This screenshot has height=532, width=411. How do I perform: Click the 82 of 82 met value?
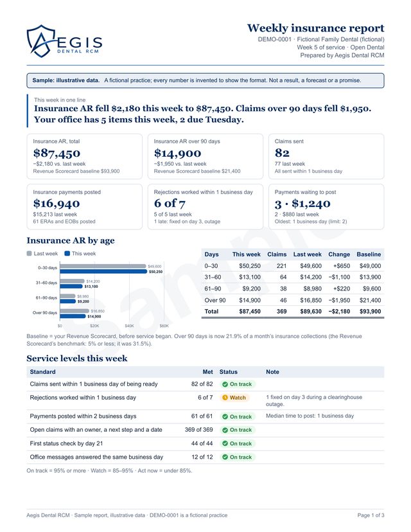point(202,384)
